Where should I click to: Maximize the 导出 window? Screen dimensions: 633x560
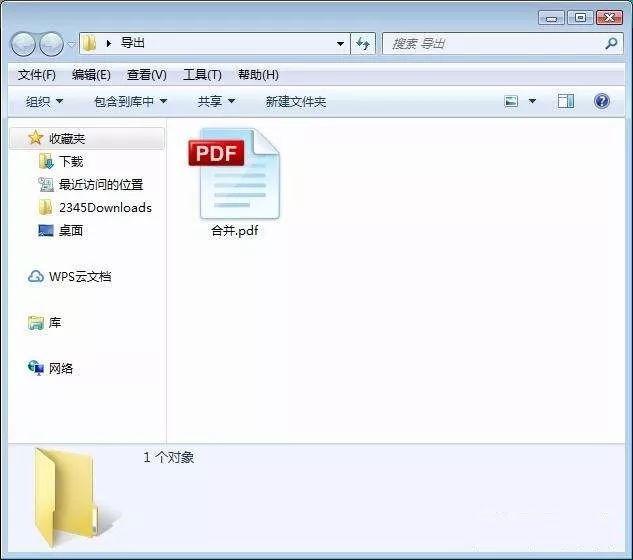coord(580,18)
